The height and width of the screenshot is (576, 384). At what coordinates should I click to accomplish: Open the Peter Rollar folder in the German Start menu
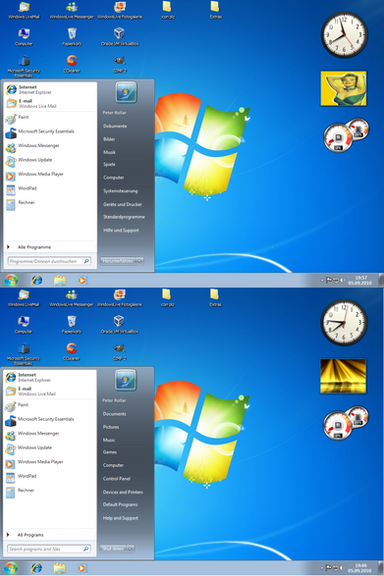pos(114,113)
